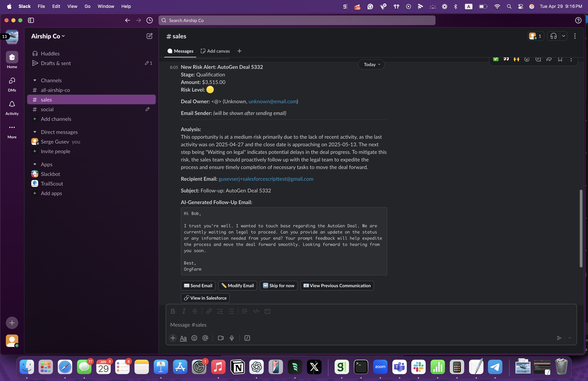588x381 pixels.
Task: Select the Add canvas tab
Action: pyautogui.click(x=215, y=51)
